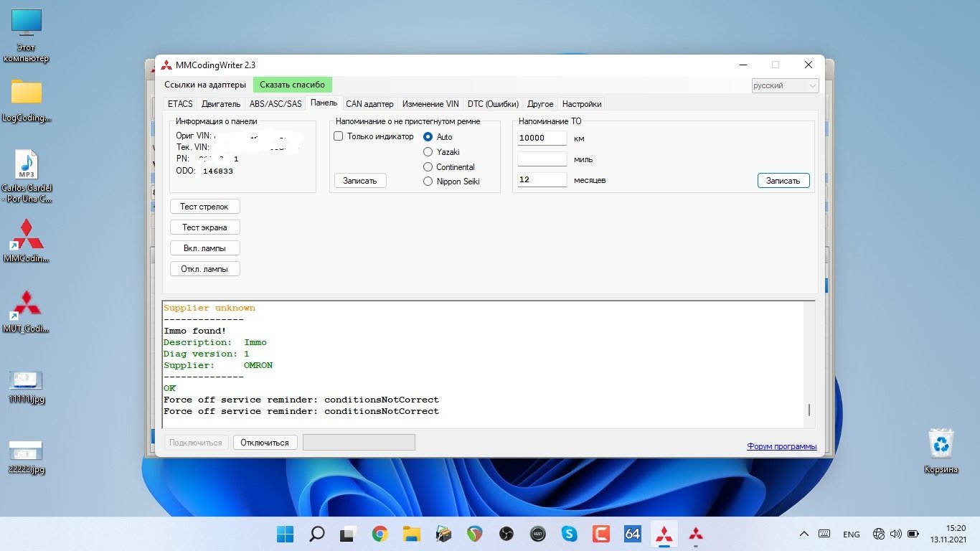The width and height of the screenshot is (980, 551).
Task: Click Тест стрелок button
Action: tap(204, 207)
